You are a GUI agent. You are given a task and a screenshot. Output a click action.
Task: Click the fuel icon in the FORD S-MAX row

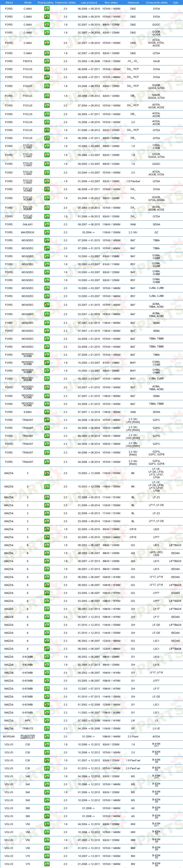[x=47, y=412]
